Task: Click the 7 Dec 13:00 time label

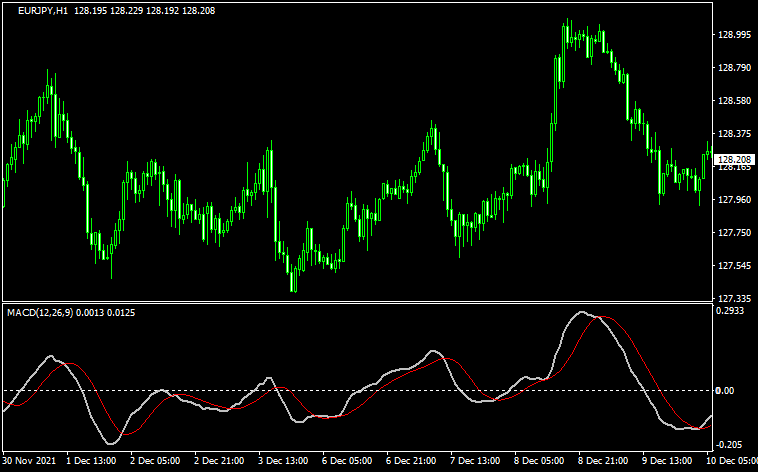Action: (x=476, y=460)
